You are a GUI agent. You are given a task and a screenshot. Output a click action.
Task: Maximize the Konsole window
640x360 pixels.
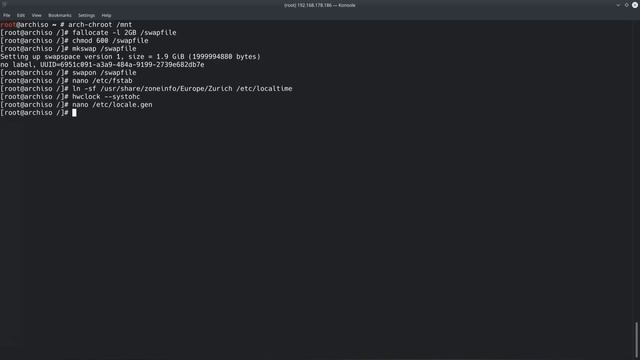click(627, 5)
